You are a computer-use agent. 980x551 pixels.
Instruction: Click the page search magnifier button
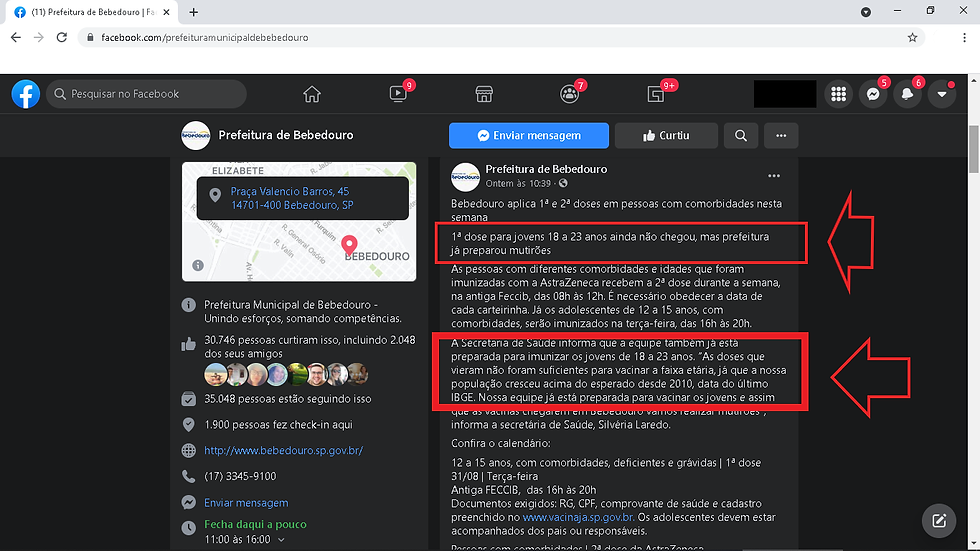[x=741, y=136]
